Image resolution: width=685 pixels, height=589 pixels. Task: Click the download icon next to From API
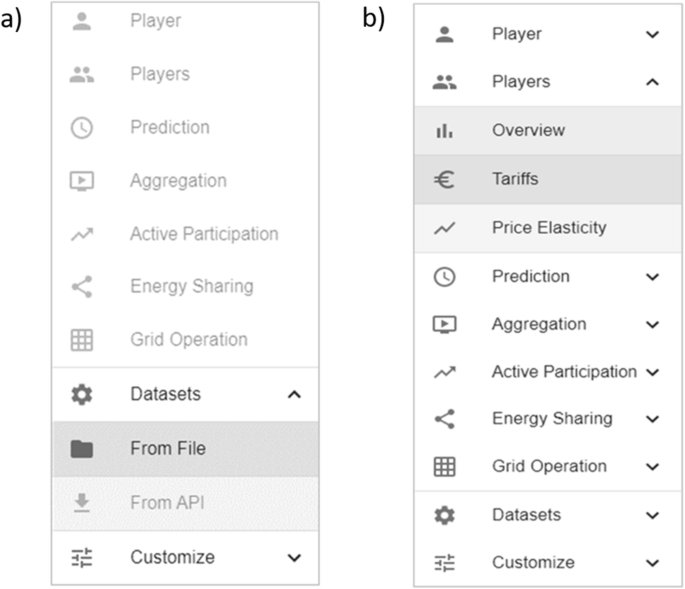click(82, 503)
